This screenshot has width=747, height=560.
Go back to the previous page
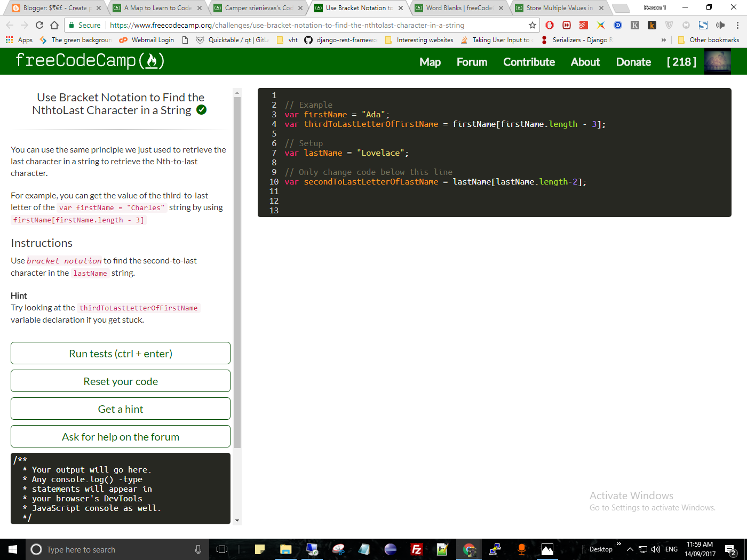10,25
